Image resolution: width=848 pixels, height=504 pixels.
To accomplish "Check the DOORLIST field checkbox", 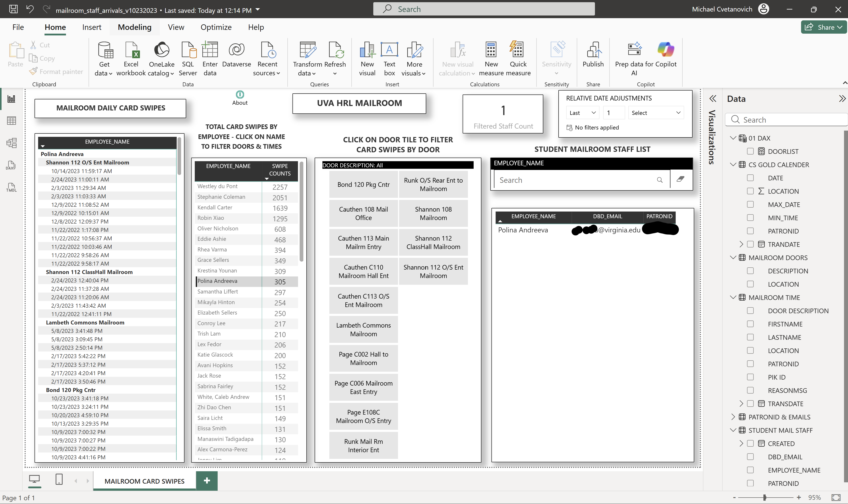I will point(751,151).
